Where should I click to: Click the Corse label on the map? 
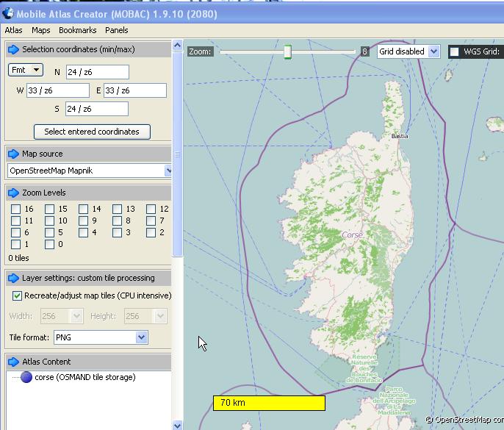(353, 234)
